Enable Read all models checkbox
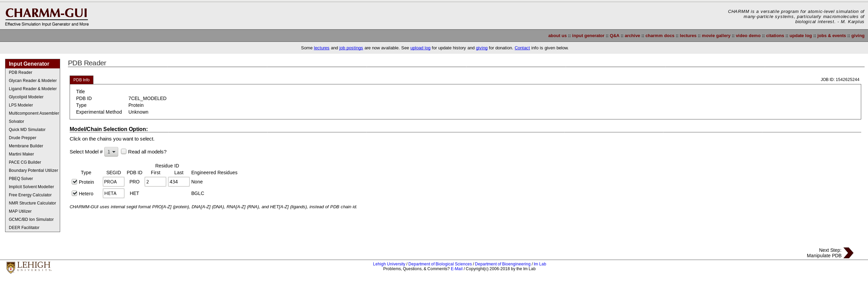 tap(124, 151)
